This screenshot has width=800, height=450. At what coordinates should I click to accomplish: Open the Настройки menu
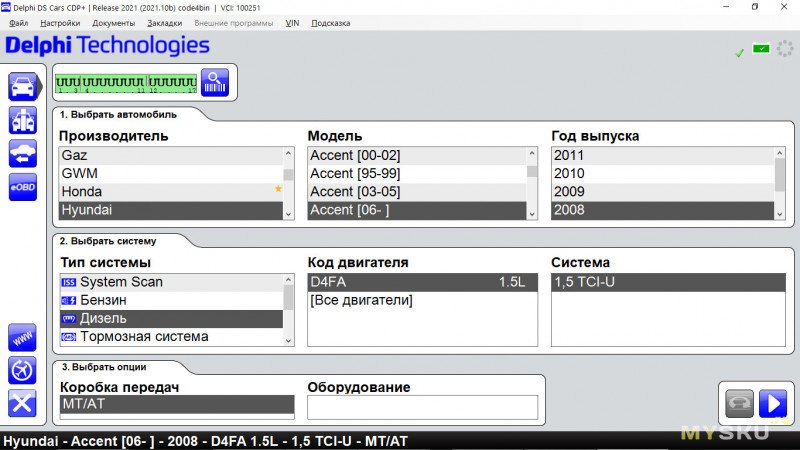pyautogui.click(x=60, y=23)
